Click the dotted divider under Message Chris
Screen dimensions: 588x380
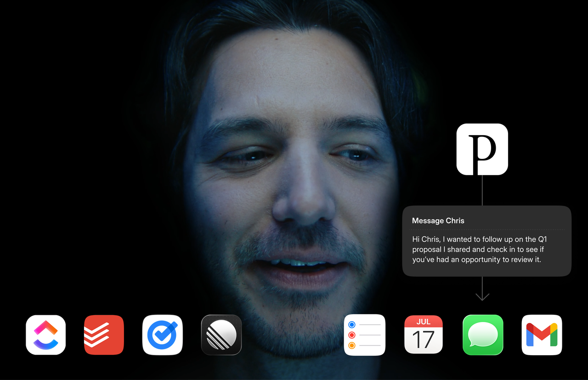click(x=486, y=230)
